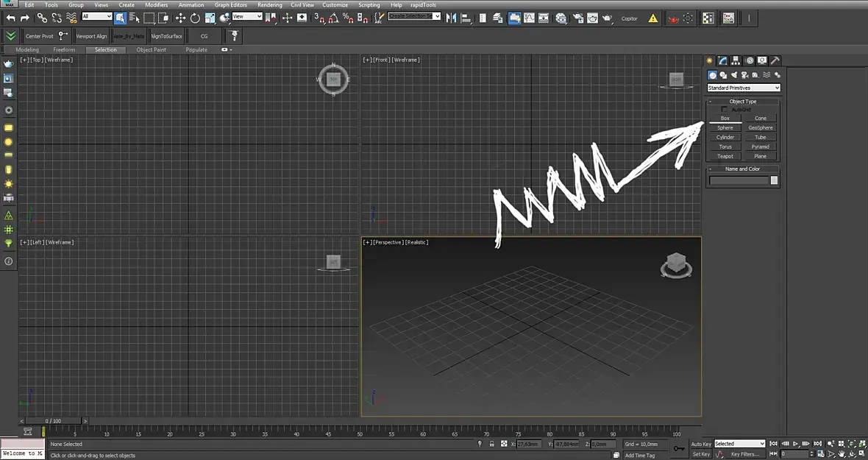Click the Lights category icon

[x=734, y=75]
